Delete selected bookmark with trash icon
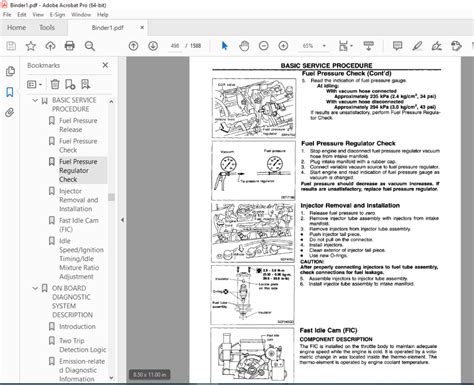474x385 pixels. tap(55, 84)
